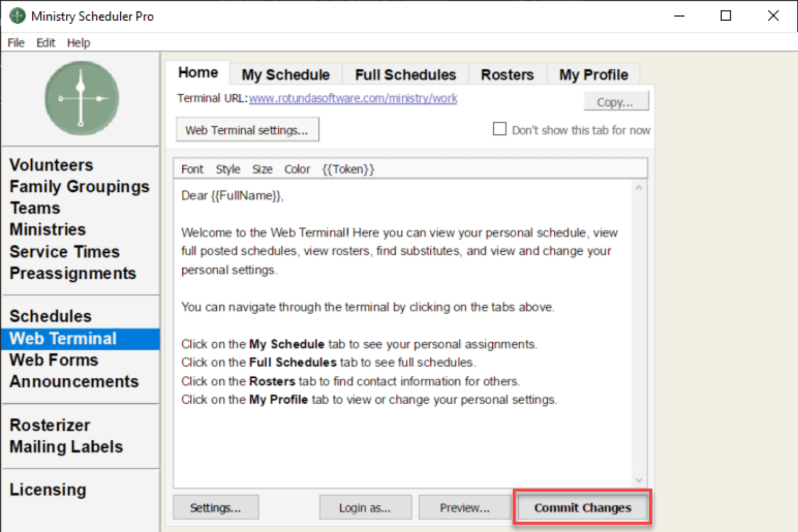This screenshot has height=532, width=798.
Task: Select Mailing Labels in the sidebar
Action: [66, 447]
